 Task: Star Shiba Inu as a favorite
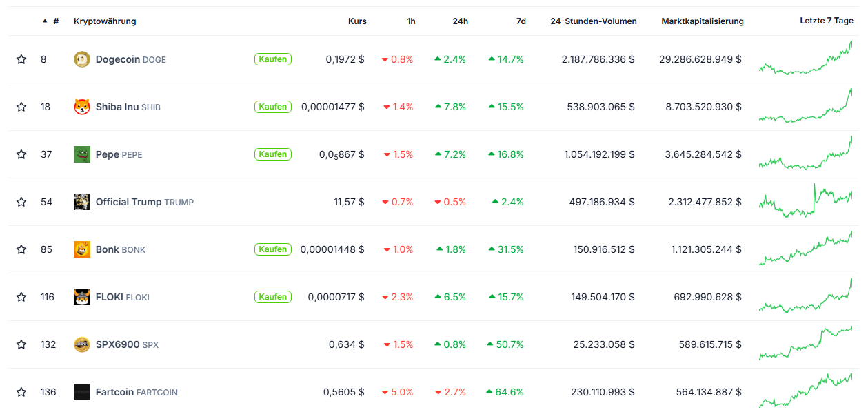click(21, 107)
